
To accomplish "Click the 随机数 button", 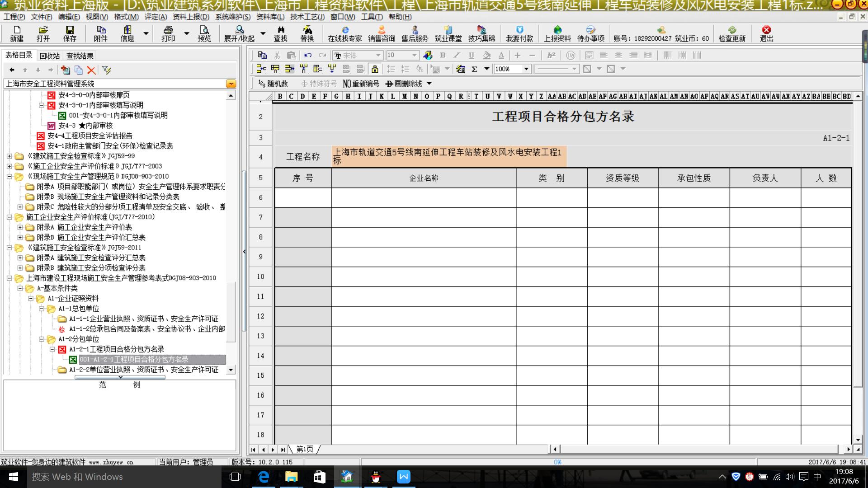I will (273, 84).
